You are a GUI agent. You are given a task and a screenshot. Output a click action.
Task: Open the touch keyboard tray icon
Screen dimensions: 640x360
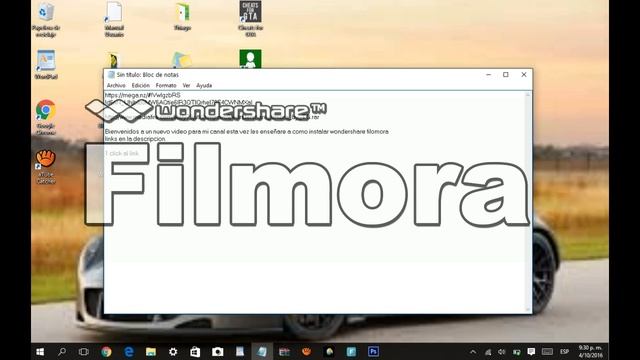(x=547, y=351)
